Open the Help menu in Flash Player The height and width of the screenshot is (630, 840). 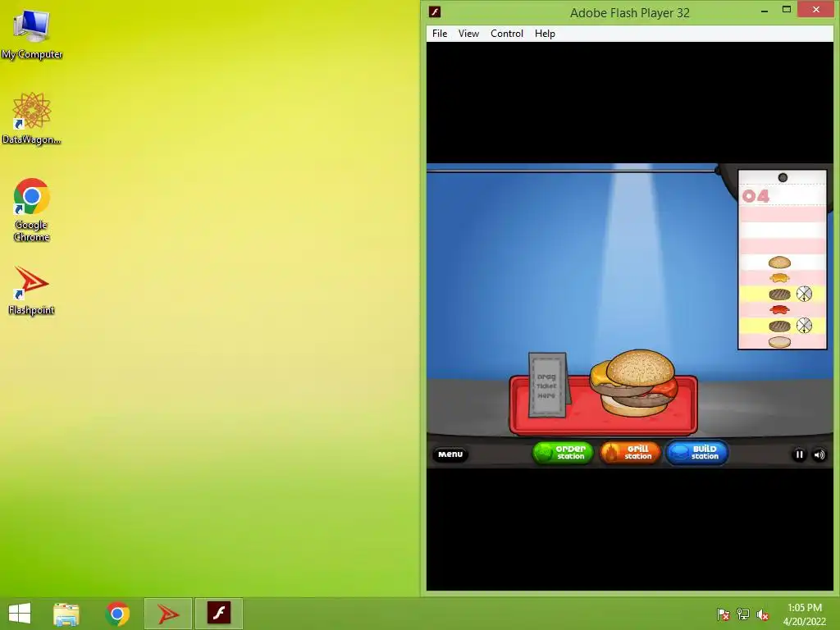(545, 33)
